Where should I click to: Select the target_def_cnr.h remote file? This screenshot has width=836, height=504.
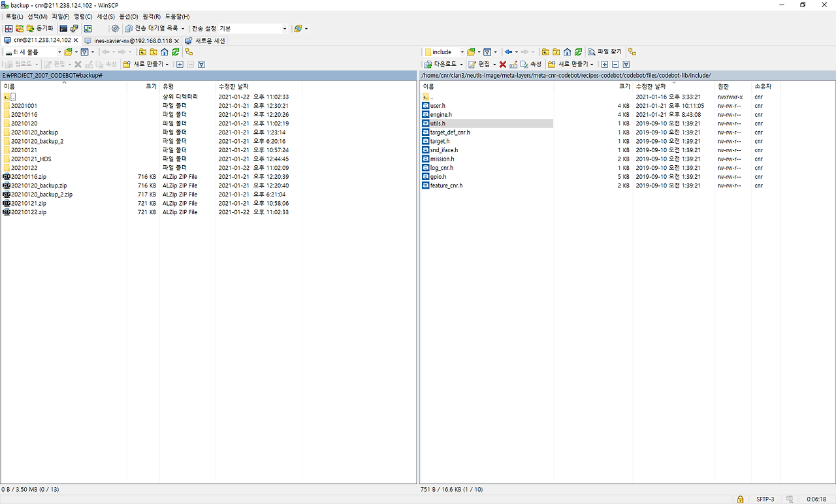(450, 133)
